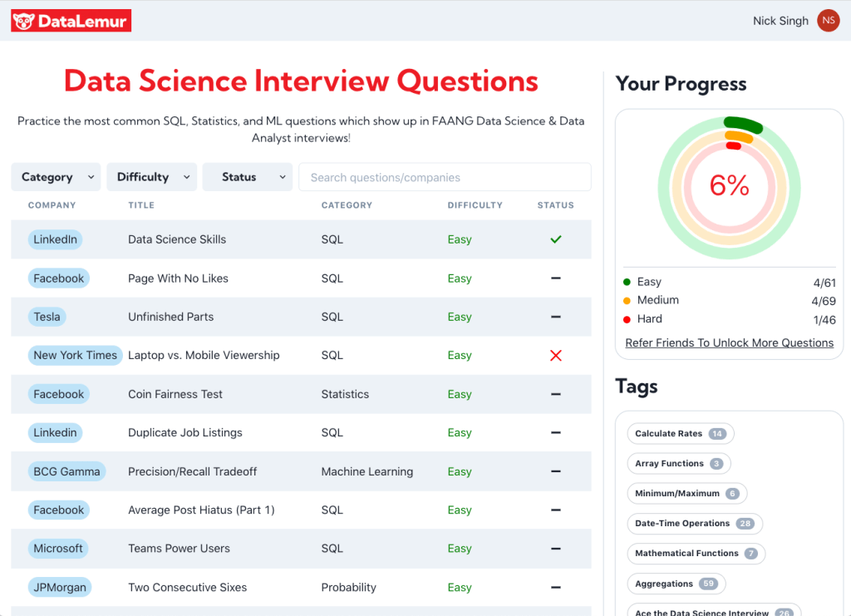
Task: Click the New York Times company badge
Action: pyautogui.click(x=76, y=356)
